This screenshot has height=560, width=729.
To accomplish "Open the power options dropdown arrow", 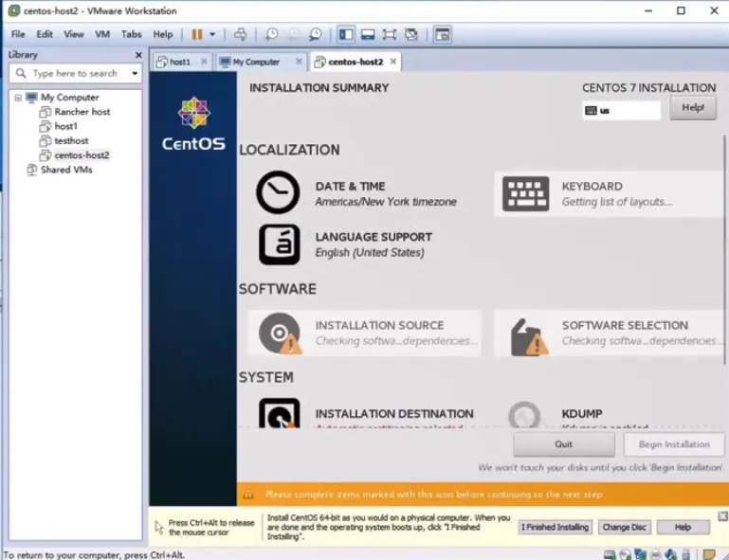I will (x=212, y=34).
